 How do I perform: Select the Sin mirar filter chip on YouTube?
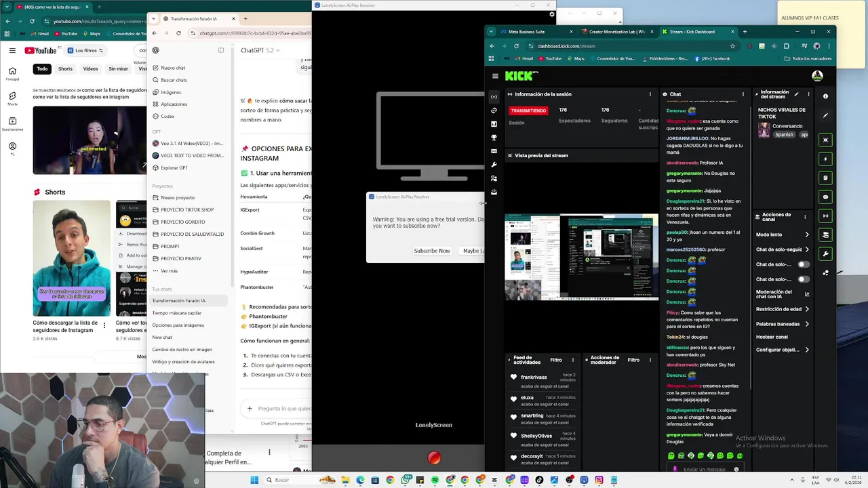click(x=118, y=68)
